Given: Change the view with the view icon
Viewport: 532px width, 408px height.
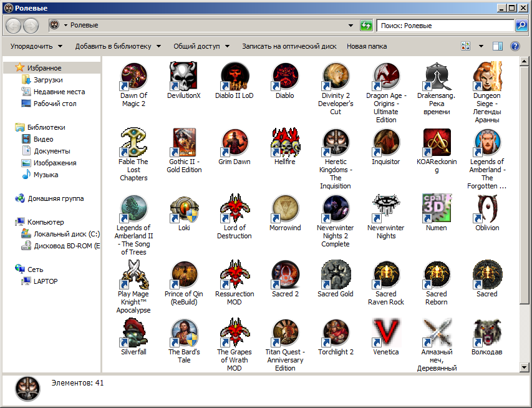Looking at the screenshot, I should pyautogui.click(x=466, y=46).
